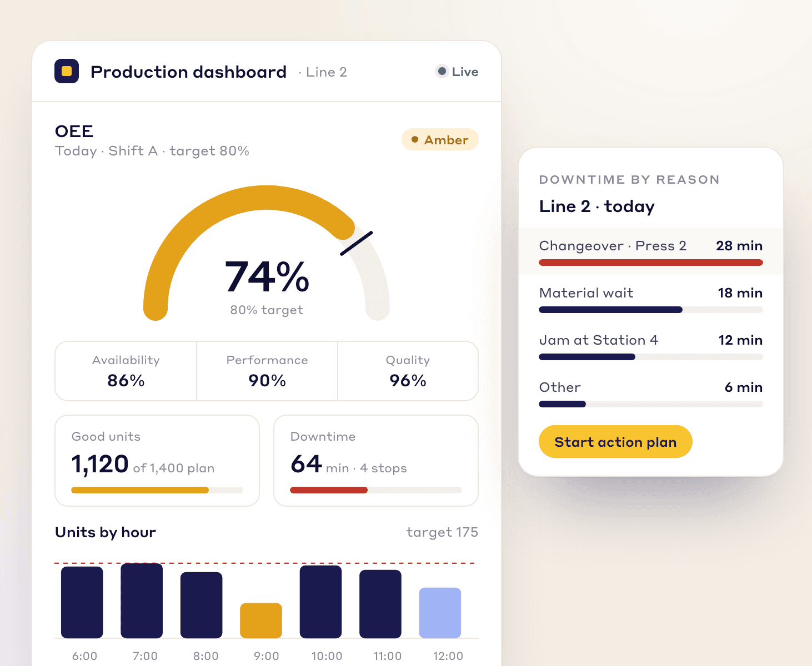Open the Changeover · Press 2 downtime row

(x=651, y=251)
